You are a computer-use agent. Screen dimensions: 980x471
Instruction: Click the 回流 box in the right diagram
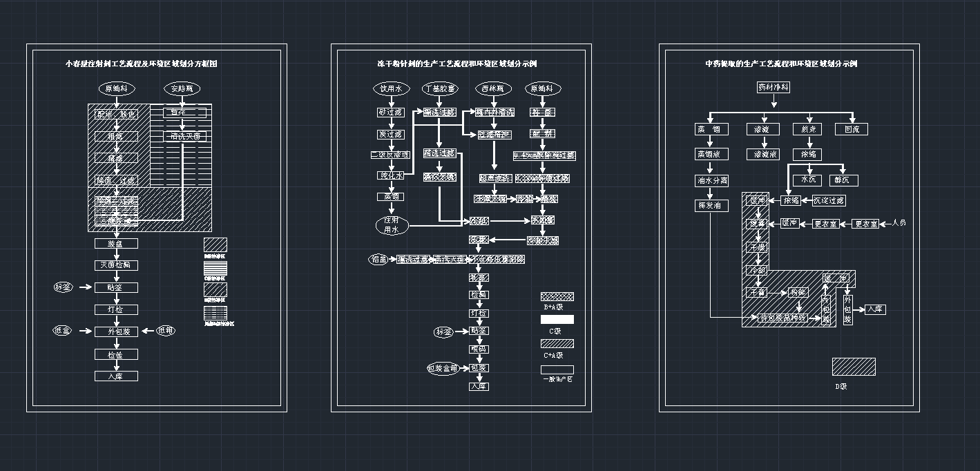[852, 128]
